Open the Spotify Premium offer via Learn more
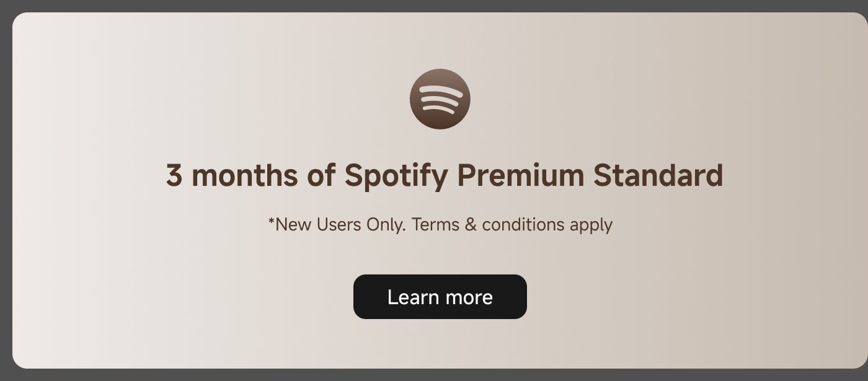 (440, 297)
